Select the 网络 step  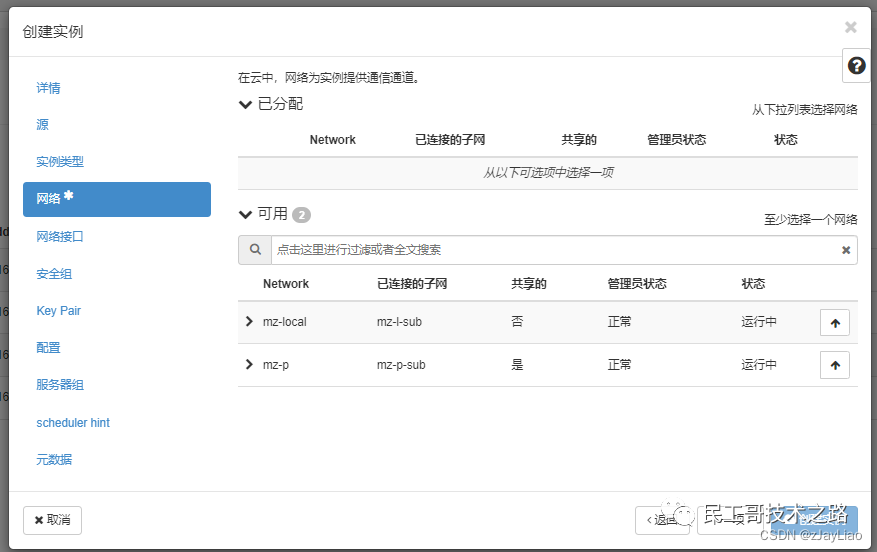(117, 199)
